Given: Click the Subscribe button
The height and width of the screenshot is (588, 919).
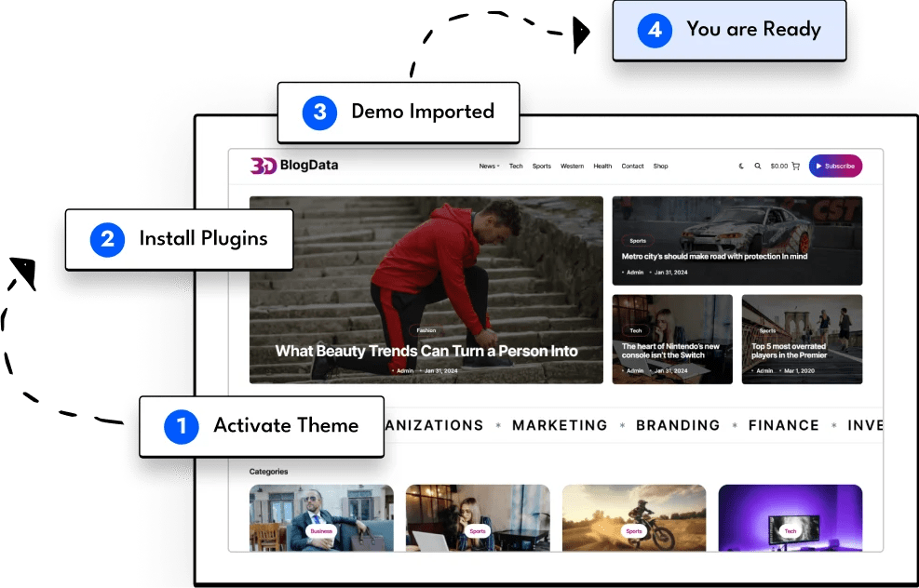Looking at the screenshot, I should click(x=835, y=166).
